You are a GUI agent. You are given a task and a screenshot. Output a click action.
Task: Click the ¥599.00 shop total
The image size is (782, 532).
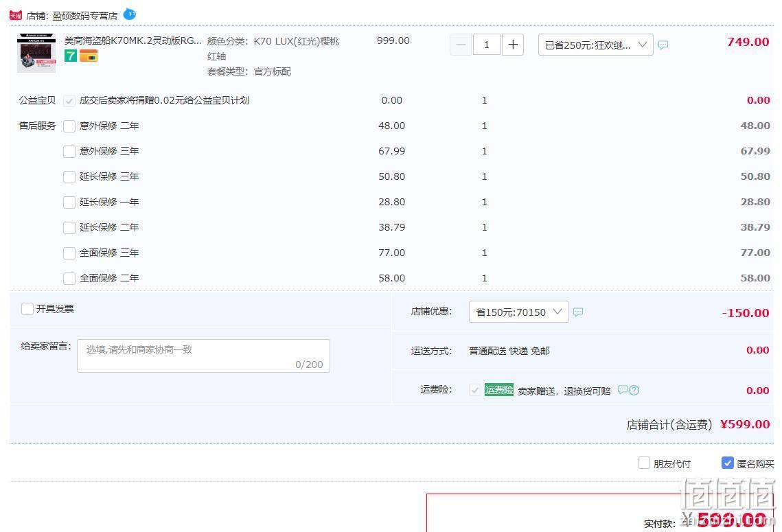point(745,424)
